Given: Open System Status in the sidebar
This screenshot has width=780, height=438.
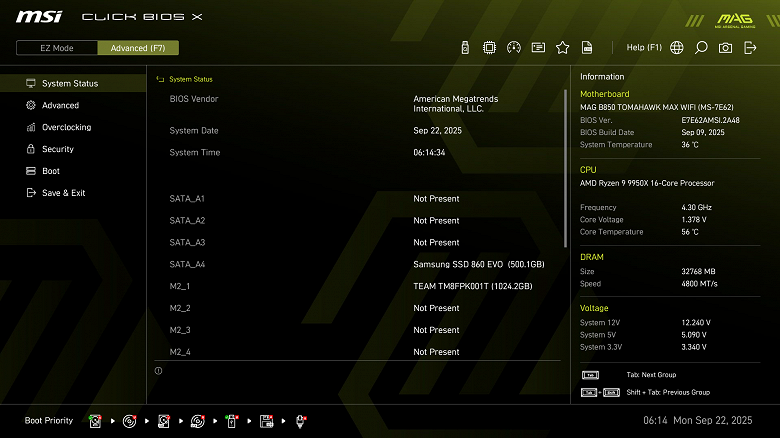Looking at the screenshot, I should coord(73,83).
